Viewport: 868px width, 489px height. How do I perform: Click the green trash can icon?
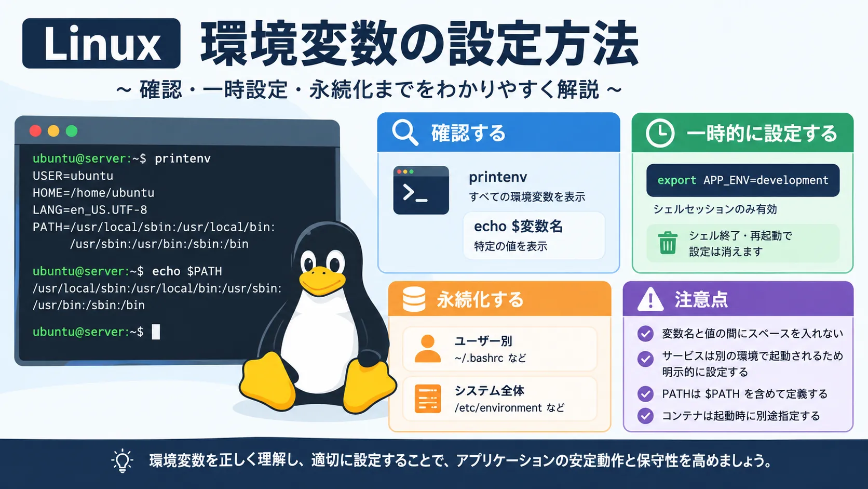tap(668, 243)
